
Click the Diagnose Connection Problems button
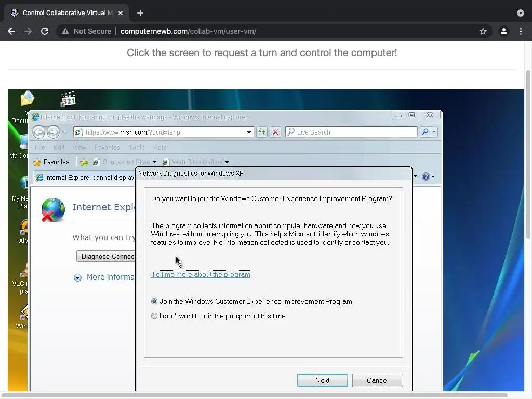(x=106, y=256)
